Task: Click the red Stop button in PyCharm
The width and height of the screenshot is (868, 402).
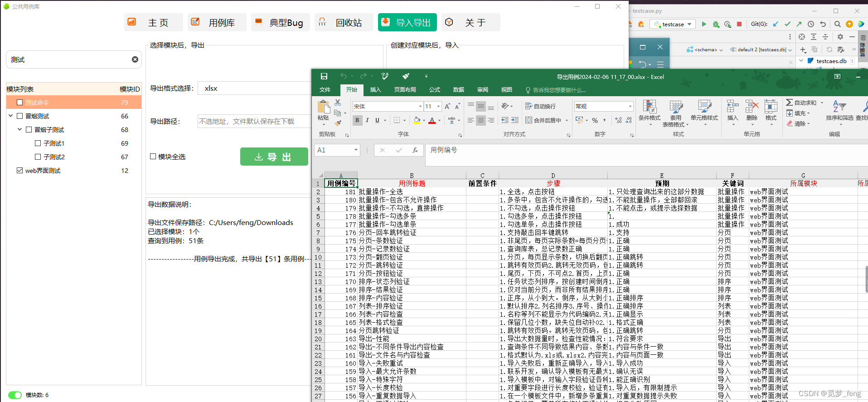Action: (739, 24)
